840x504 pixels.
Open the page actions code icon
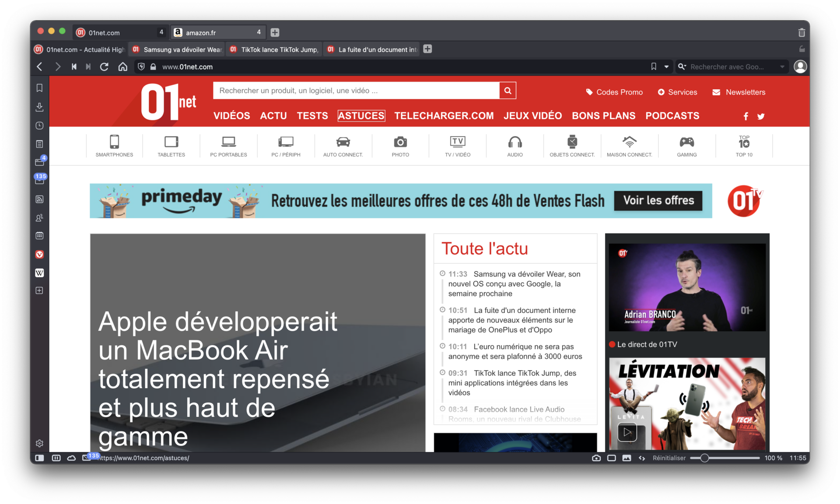642,458
